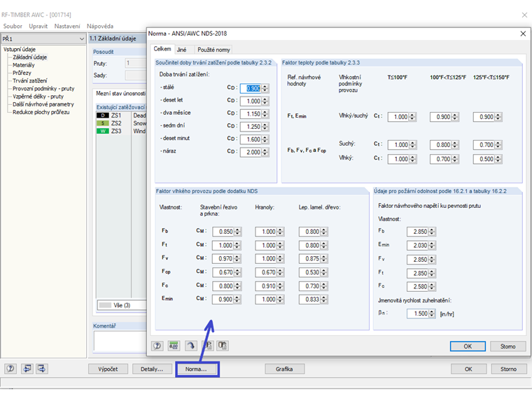The width and height of the screenshot is (532, 399).
Task: Click fire resistance Emin factor field (2.030)
Action: pyautogui.click(x=418, y=245)
